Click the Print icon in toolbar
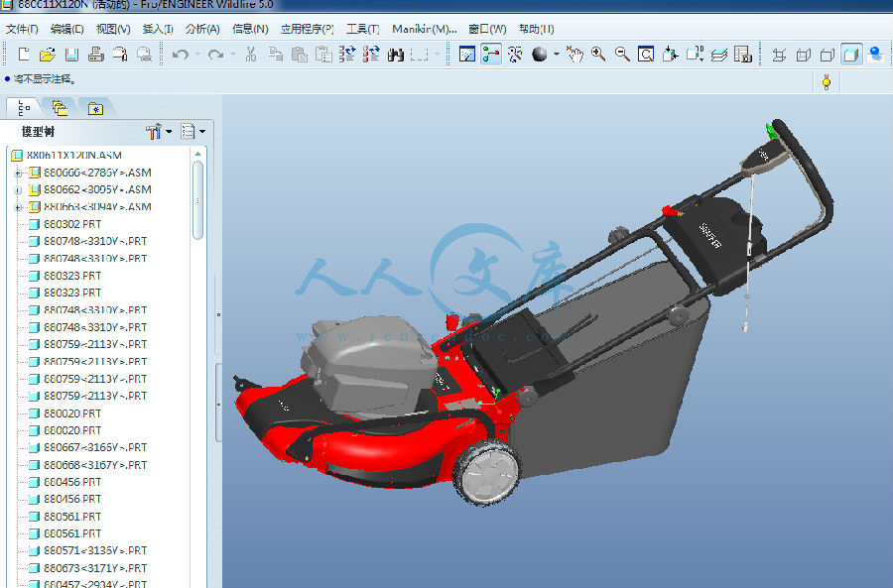893x588 pixels. coord(95,55)
